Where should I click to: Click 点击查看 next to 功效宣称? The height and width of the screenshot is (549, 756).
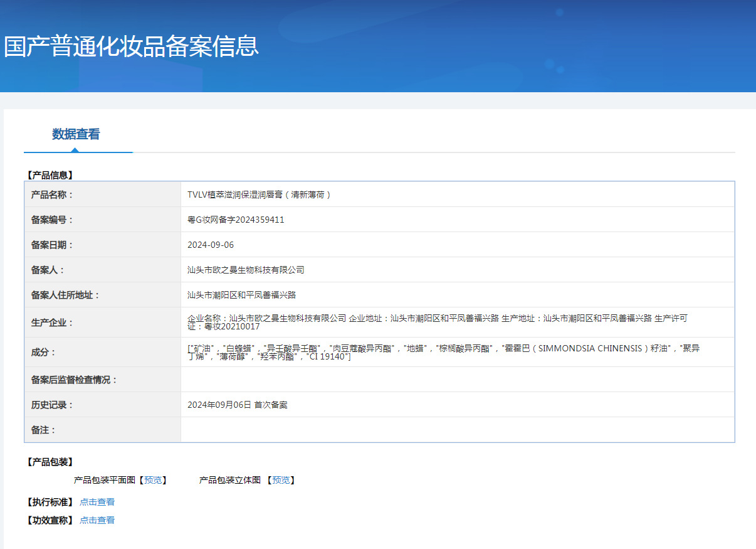click(x=97, y=520)
